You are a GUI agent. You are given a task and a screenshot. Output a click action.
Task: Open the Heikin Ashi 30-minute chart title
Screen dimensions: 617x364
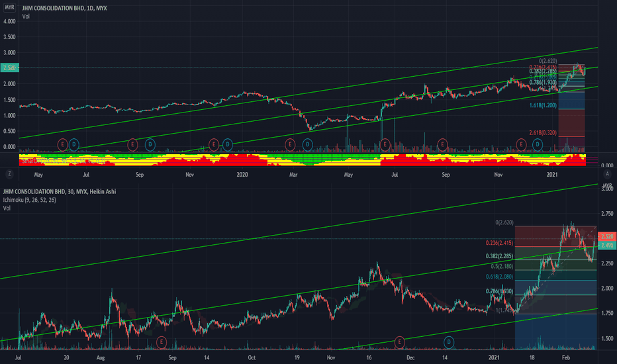coord(60,192)
